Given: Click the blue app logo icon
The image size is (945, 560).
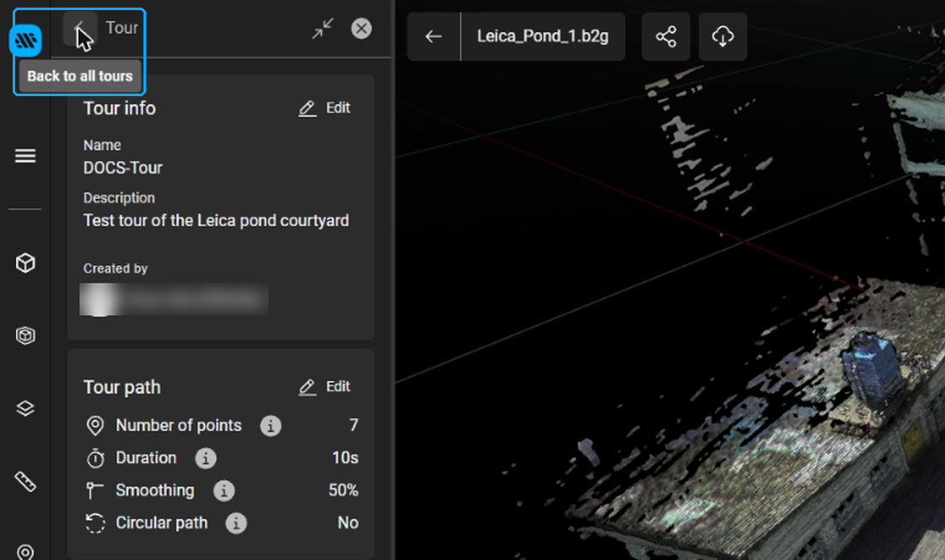Looking at the screenshot, I should (x=25, y=40).
